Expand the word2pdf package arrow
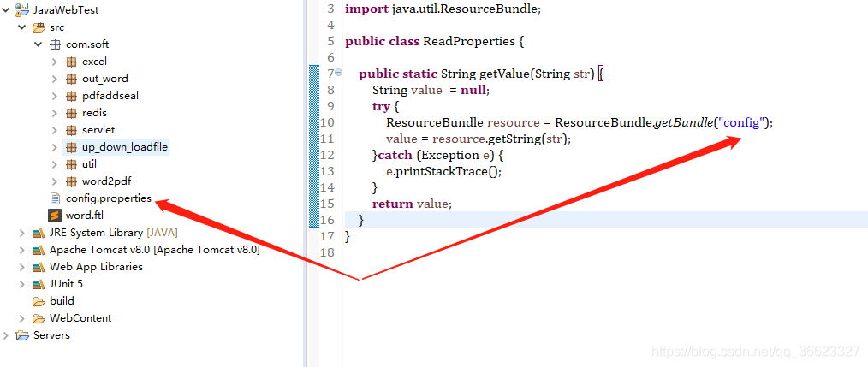Viewport: 868px width, 367px height. coord(54,181)
